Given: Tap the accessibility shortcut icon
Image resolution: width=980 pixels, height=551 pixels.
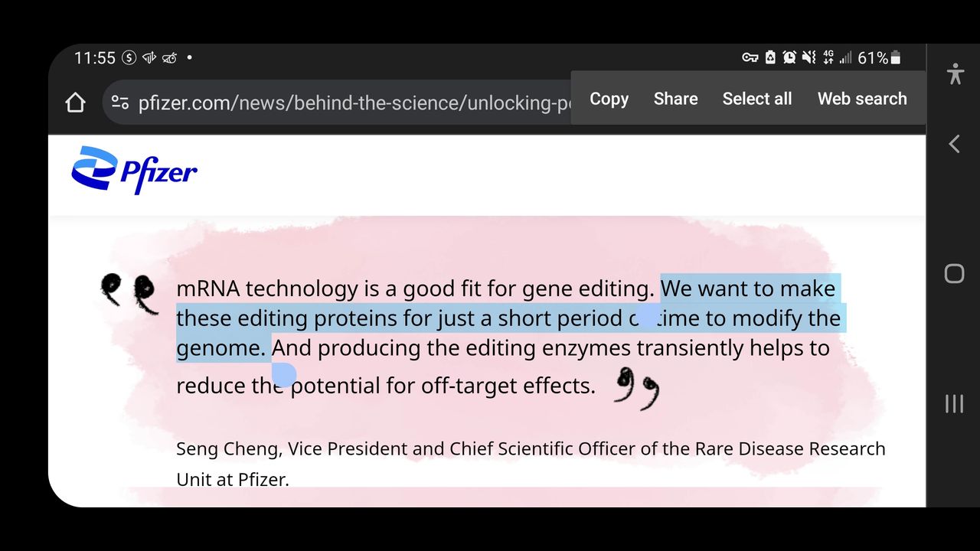Looking at the screenshot, I should coord(955,73).
